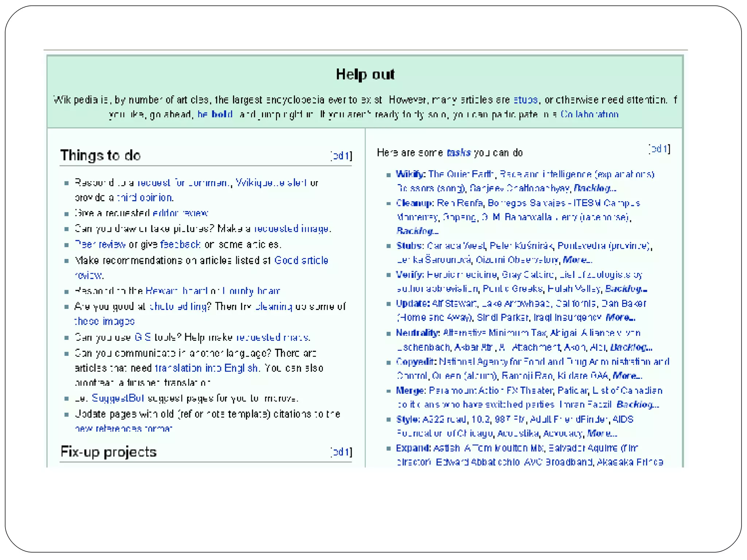Click the bold 'Merge' task link
The image size is (747, 560).
(x=410, y=391)
